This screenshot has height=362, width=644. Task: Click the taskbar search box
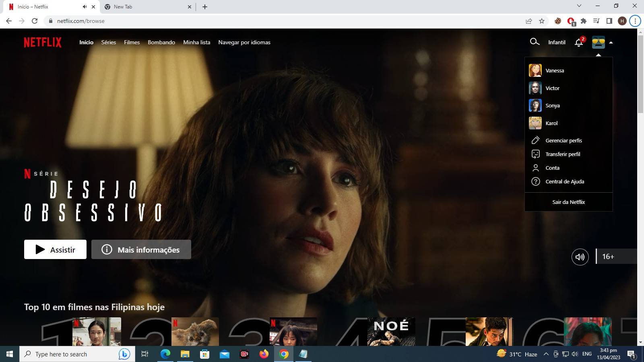pos(77,354)
